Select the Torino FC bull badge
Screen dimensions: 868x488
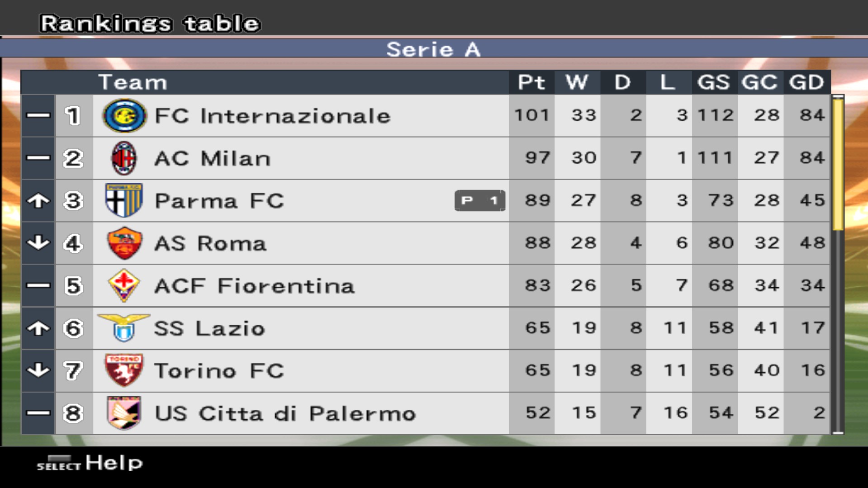(x=124, y=370)
